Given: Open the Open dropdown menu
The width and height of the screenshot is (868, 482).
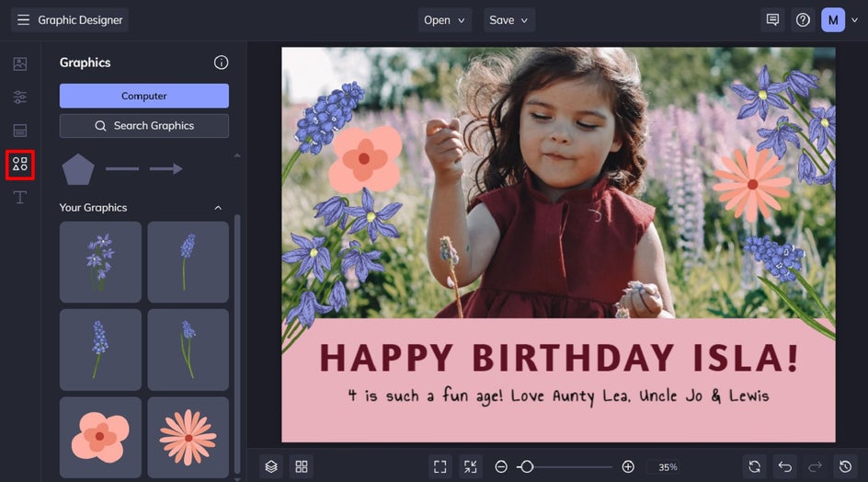Looking at the screenshot, I should (x=444, y=20).
